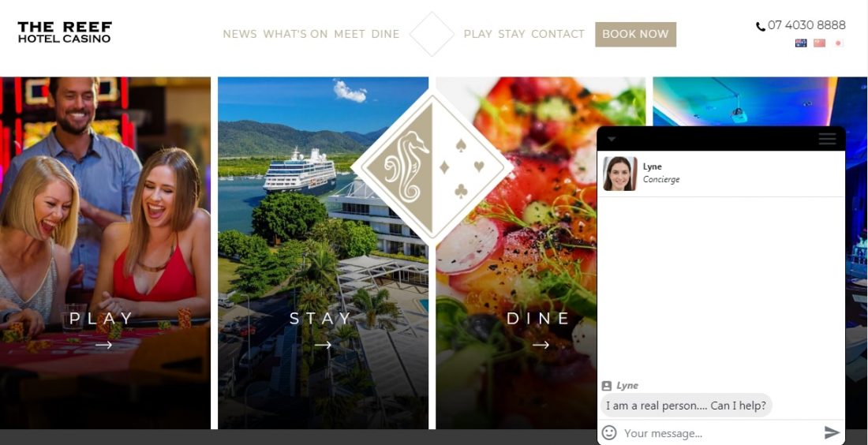Open the NEWS menu item
The image size is (868, 445).
click(x=240, y=34)
